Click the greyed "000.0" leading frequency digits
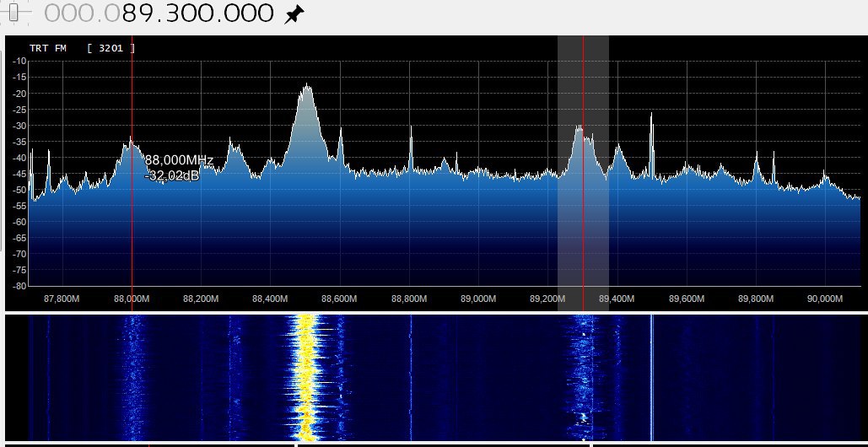The height and width of the screenshot is (447, 868). tap(81, 13)
